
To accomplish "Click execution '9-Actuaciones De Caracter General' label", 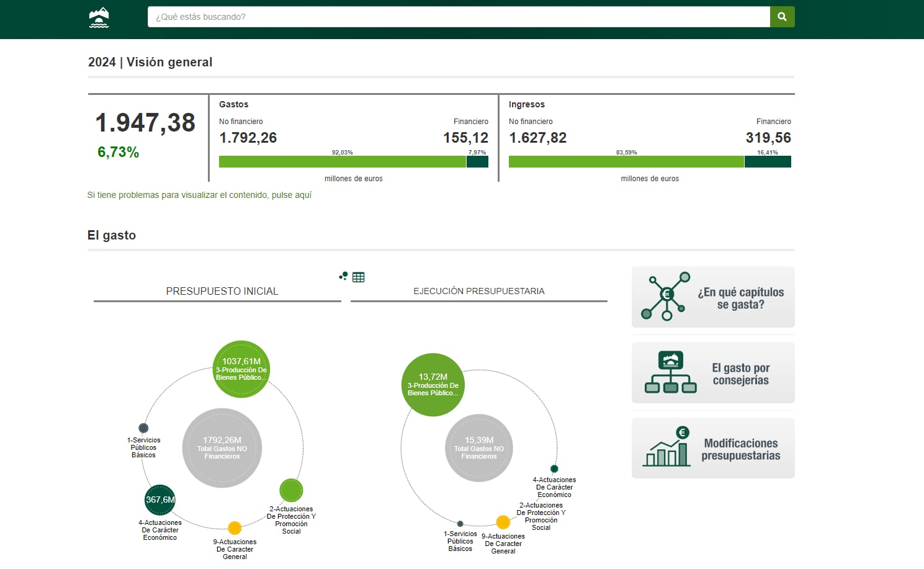I will [503, 544].
